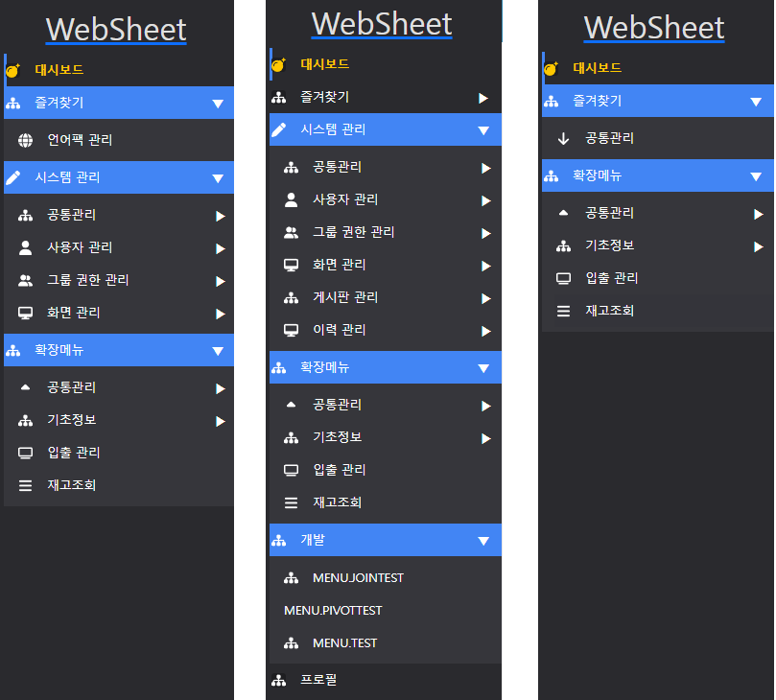The height and width of the screenshot is (700, 776).
Task: Collapse the 개발 section using its arrow
Action: click(483, 541)
